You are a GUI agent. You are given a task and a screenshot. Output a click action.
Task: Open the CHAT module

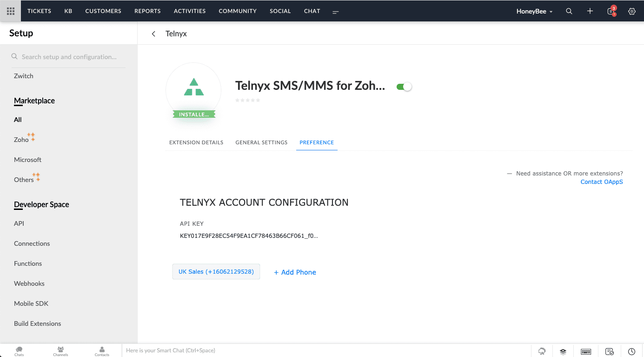tap(312, 11)
